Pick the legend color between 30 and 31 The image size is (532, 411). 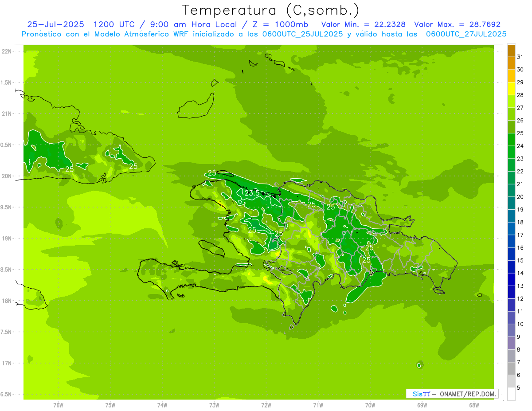[x=511, y=63]
